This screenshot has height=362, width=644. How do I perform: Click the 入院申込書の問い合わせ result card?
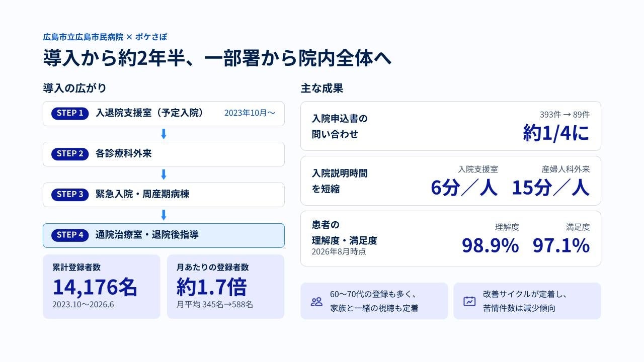point(451,126)
